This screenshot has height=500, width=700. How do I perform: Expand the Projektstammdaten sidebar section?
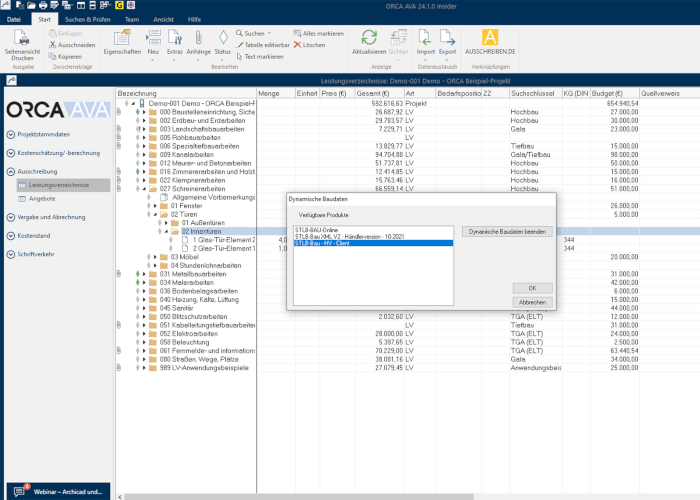38,134
